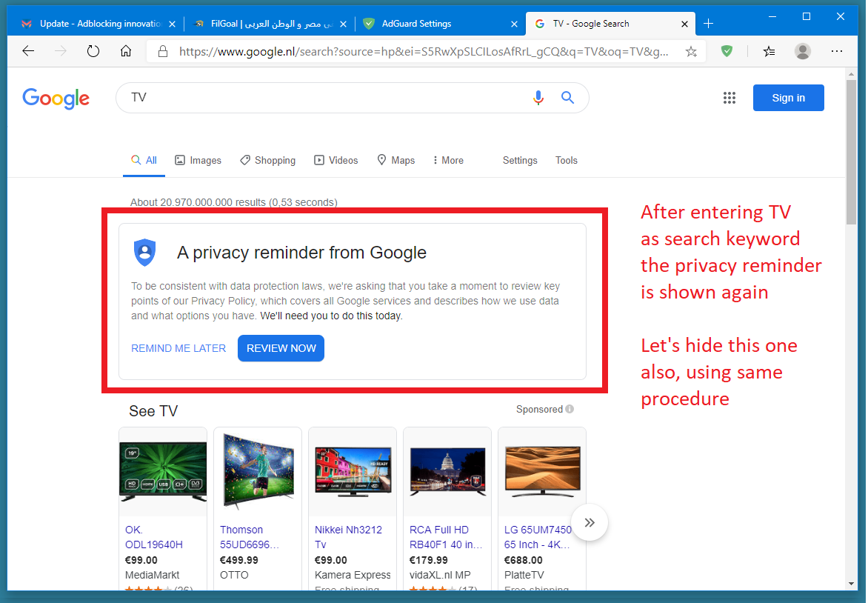Select the TV - Google Search tab
This screenshot has height=603, width=868.
[610, 24]
